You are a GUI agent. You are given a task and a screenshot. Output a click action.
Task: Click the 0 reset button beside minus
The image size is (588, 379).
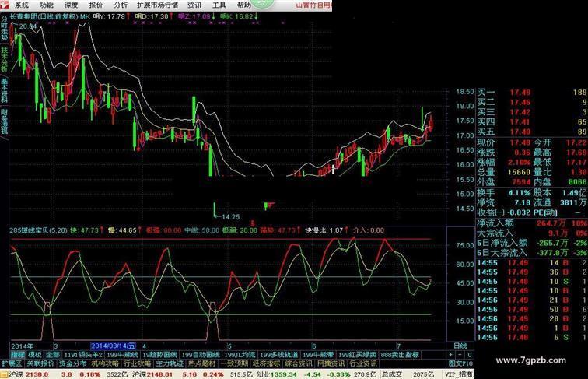point(469,355)
